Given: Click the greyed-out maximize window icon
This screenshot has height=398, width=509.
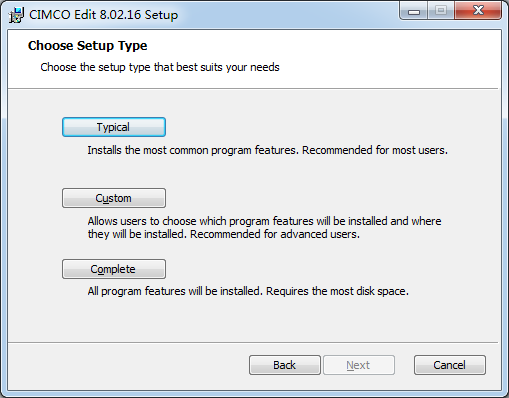Looking at the screenshot, I should click(440, 11).
